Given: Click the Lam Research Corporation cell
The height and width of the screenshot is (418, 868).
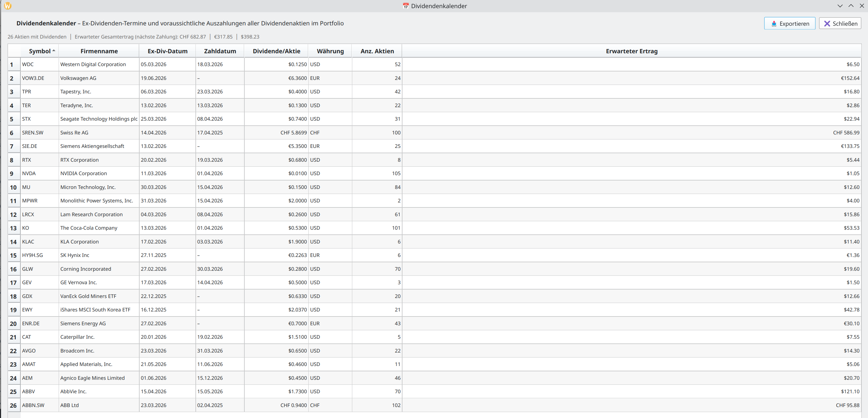Looking at the screenshot, I should [99, 214].
